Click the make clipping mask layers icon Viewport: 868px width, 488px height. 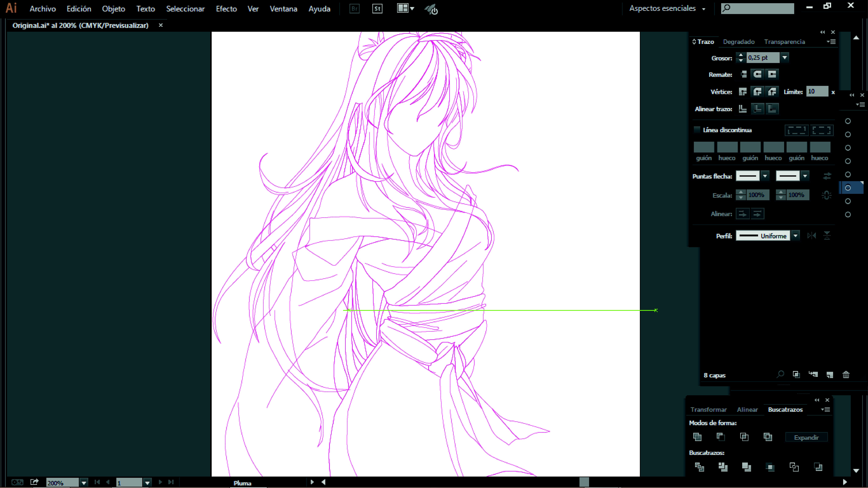pyautogui.click(x=796, y=374)
